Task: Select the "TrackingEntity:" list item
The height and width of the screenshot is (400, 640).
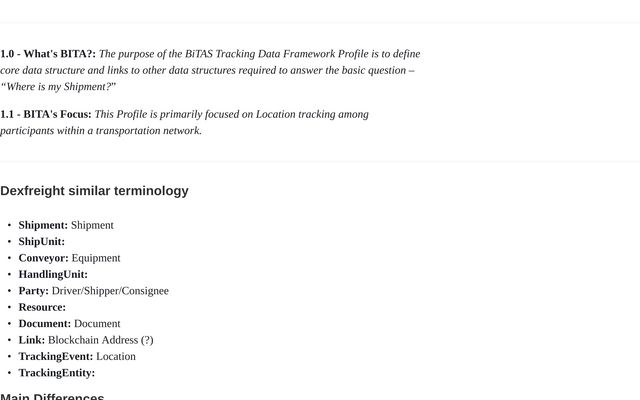Action: [57, 373]
